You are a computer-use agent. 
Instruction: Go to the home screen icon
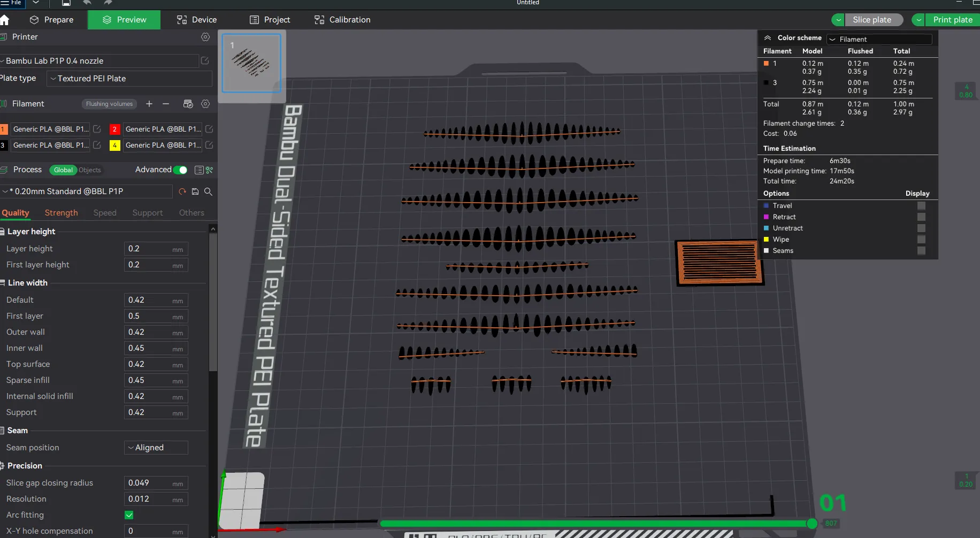(x=5, y=20)
